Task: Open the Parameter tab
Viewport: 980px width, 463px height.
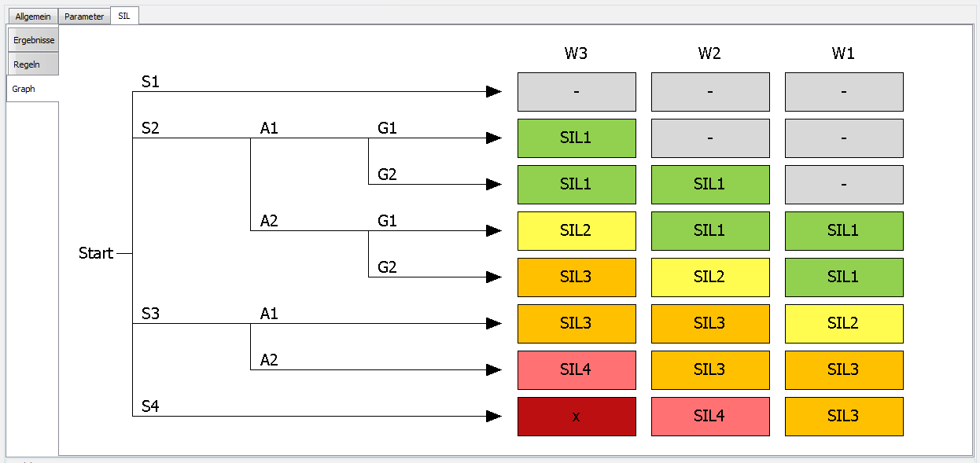Action: [x=84, y=17]
